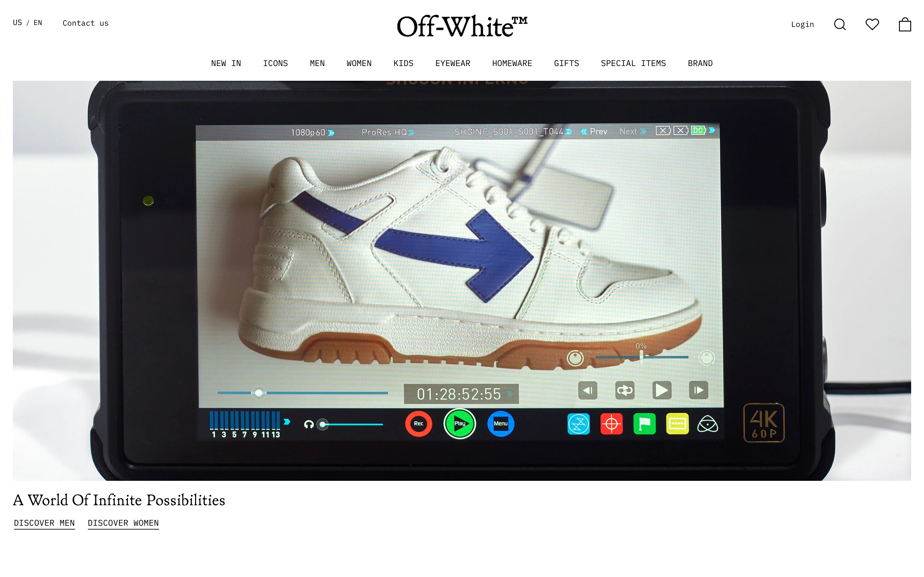Follow the DISCOVER MEN link
Image resolution: width=924 pixels, height=577 pixels.
click(x=44, y=523)
